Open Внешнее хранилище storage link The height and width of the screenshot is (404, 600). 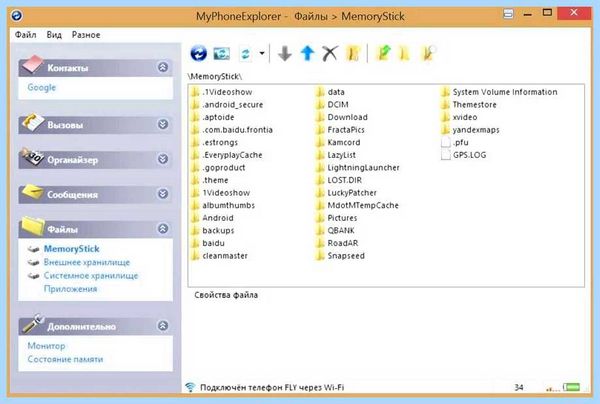pyautogui.click(x=87, y=262)
